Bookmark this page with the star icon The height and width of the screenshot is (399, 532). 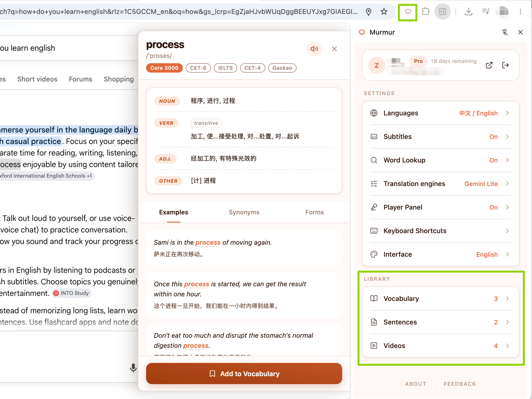(x=384, y=12)
